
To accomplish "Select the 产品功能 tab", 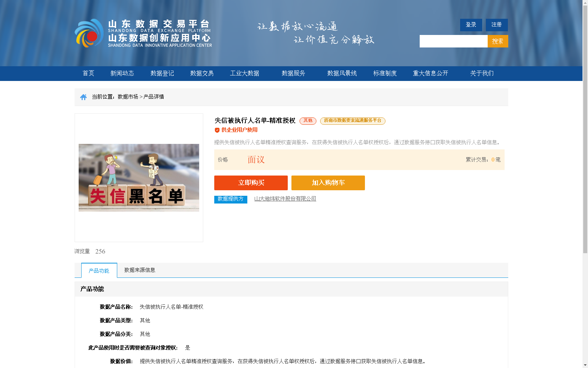I will click(99, 270).
